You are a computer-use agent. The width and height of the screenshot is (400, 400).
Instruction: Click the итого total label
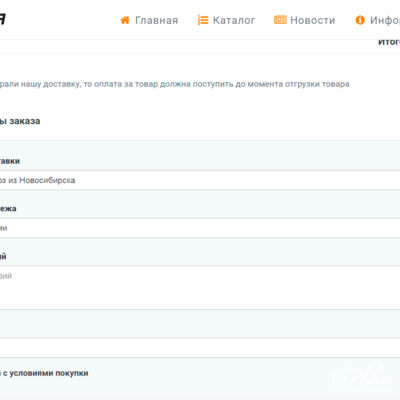pyautogui.click(x=389, y=42)
